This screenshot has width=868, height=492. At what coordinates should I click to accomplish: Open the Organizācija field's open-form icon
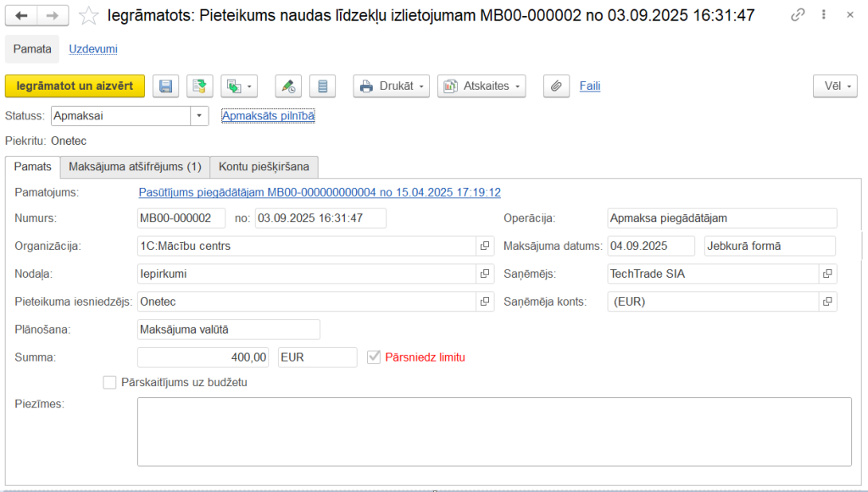[x=485, y=246]
